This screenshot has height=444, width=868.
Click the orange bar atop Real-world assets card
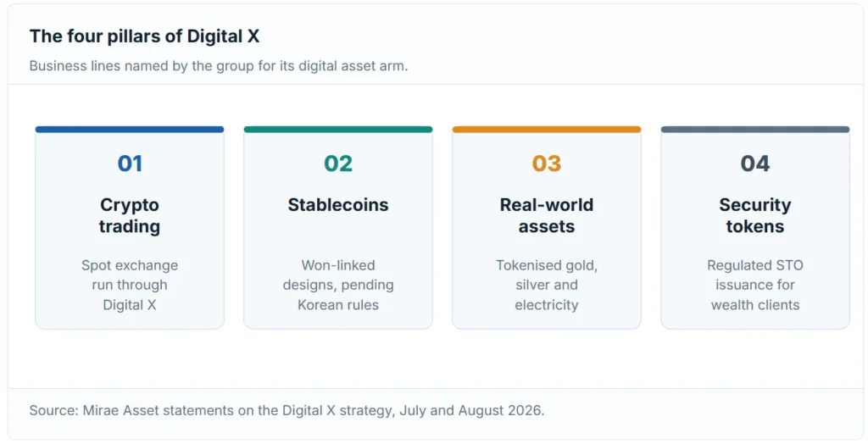[x=547, y=130]
